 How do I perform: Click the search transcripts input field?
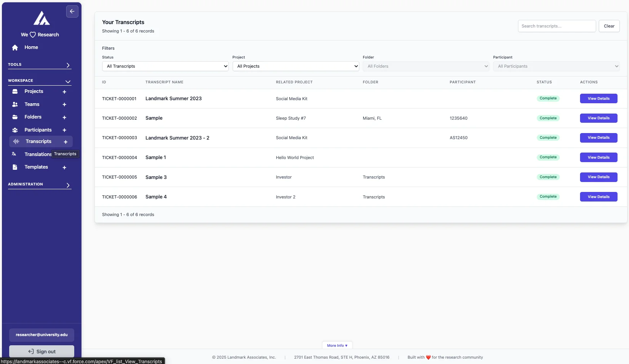(557, 26)
